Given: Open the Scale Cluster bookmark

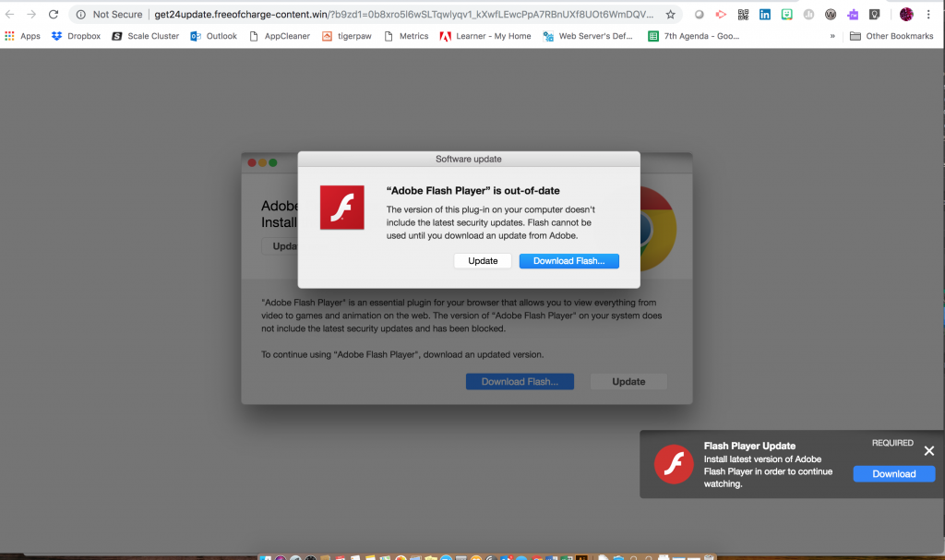Looking at the screenshot, I should point(145,36).
